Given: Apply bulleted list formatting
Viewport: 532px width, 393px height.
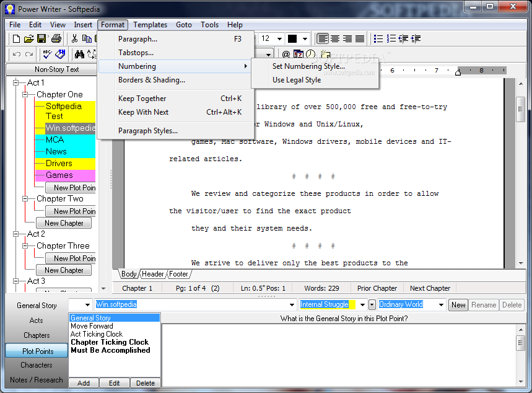Looking at the screenshot, I should tap(378, 38).
